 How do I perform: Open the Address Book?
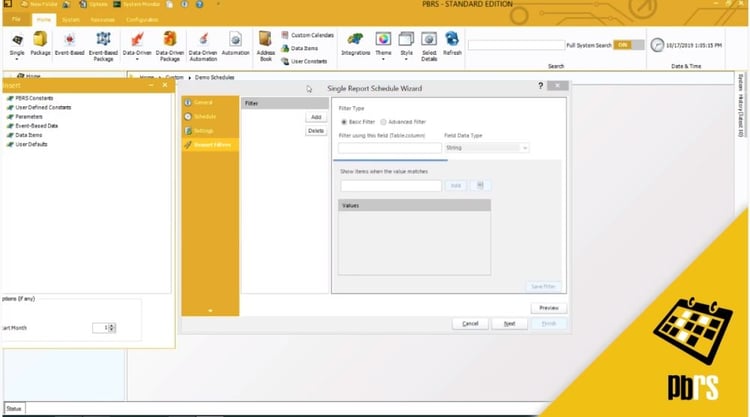pos(265,45)
